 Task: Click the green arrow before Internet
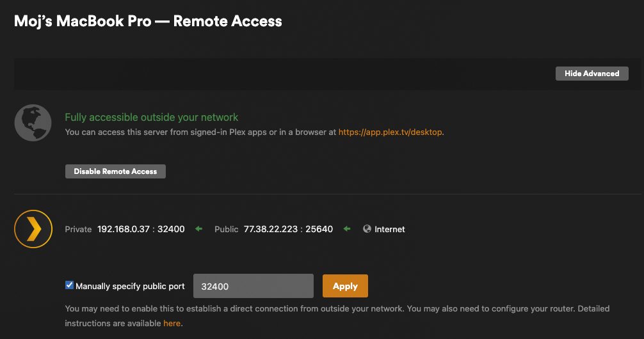347,228
